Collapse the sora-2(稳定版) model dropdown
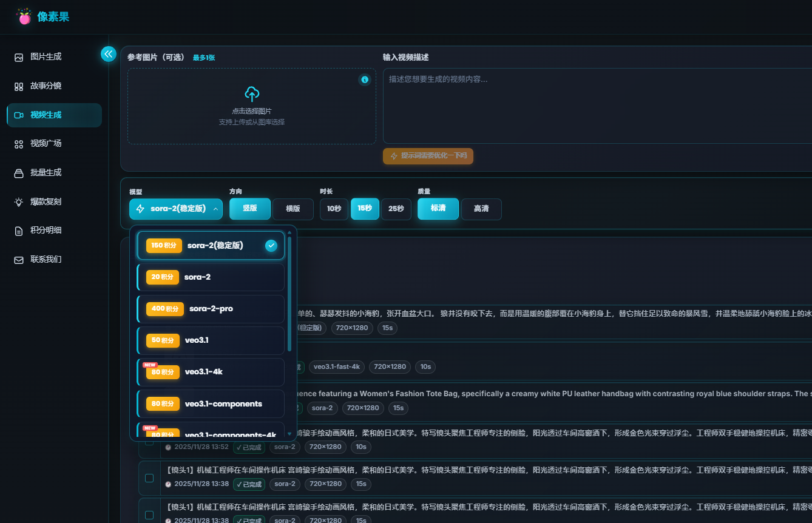This screenshot has height=523, width=812. (x=176, y=209)
